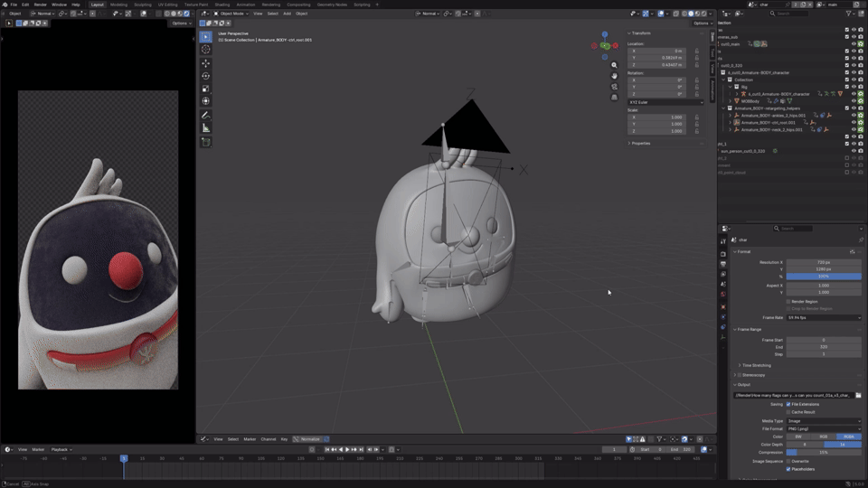
Task: Select the Scale tool
Action: pos(206,89)
